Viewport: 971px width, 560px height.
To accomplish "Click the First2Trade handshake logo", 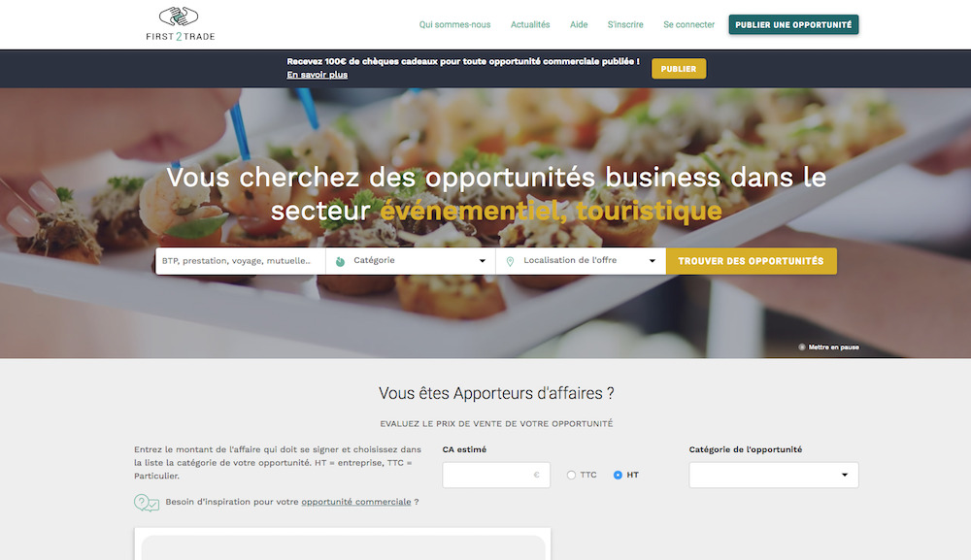I will [180, 23].
